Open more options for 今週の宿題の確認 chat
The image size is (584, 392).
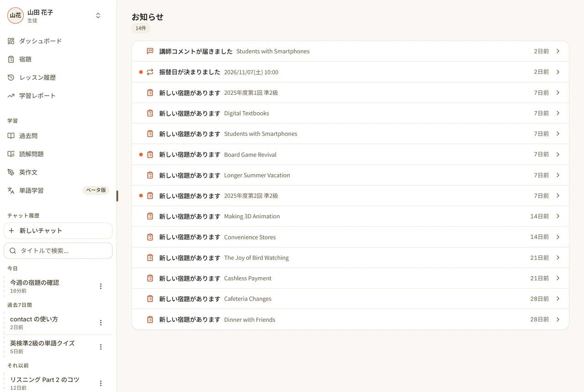[101, 286]
